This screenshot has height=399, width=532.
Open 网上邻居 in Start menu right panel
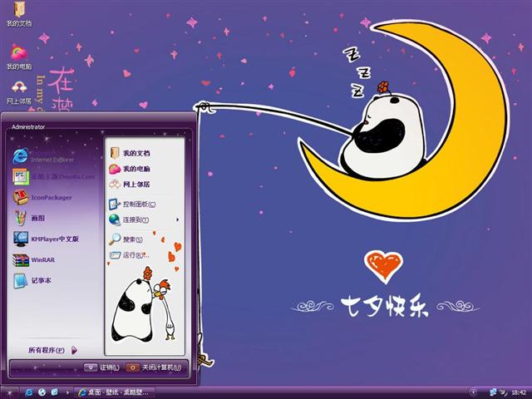tap(131, 185)
